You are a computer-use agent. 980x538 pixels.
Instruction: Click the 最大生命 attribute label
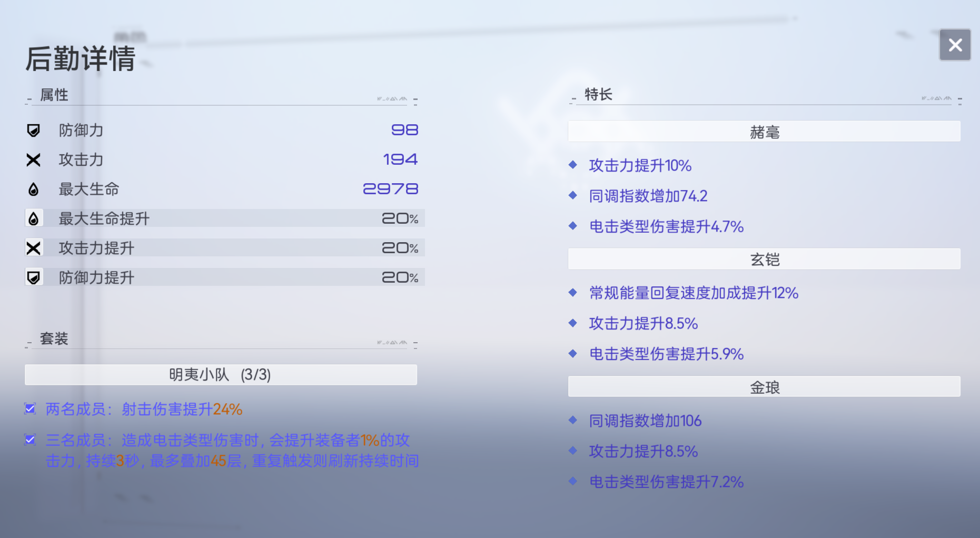pyautogui.click(x=89, y=189)
